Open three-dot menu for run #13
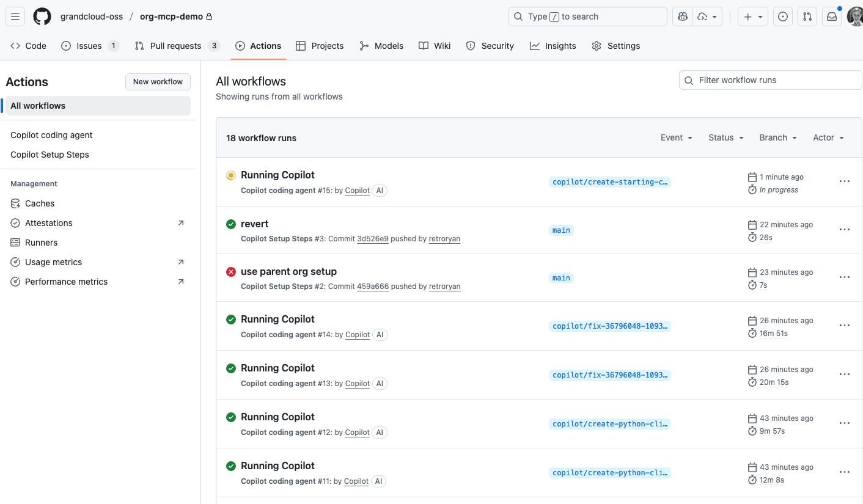This screenshot has height=504, width=863. (x=845, y=374)
